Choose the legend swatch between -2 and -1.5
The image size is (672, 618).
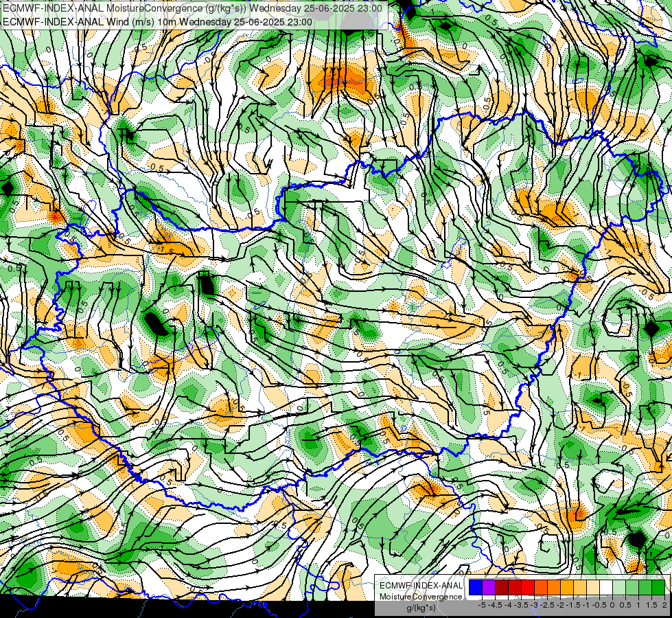coord(554,588)
